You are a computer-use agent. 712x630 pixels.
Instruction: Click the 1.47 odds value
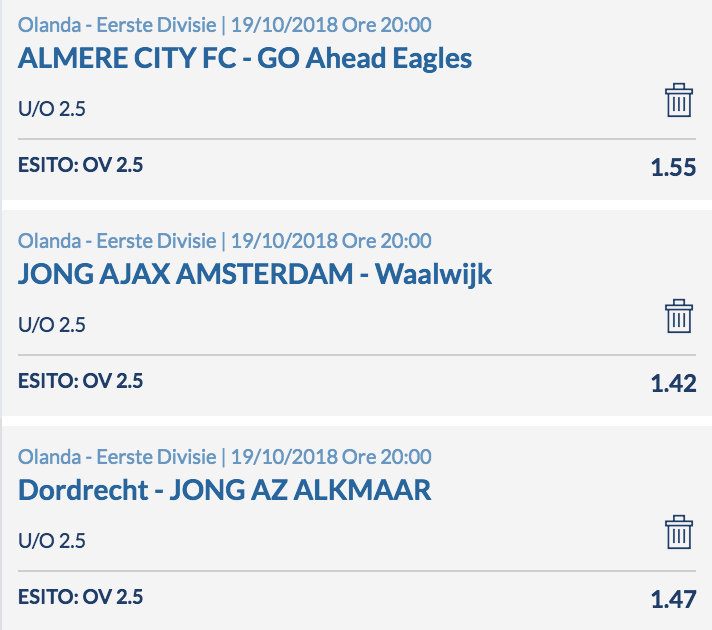tap(673, 599)
